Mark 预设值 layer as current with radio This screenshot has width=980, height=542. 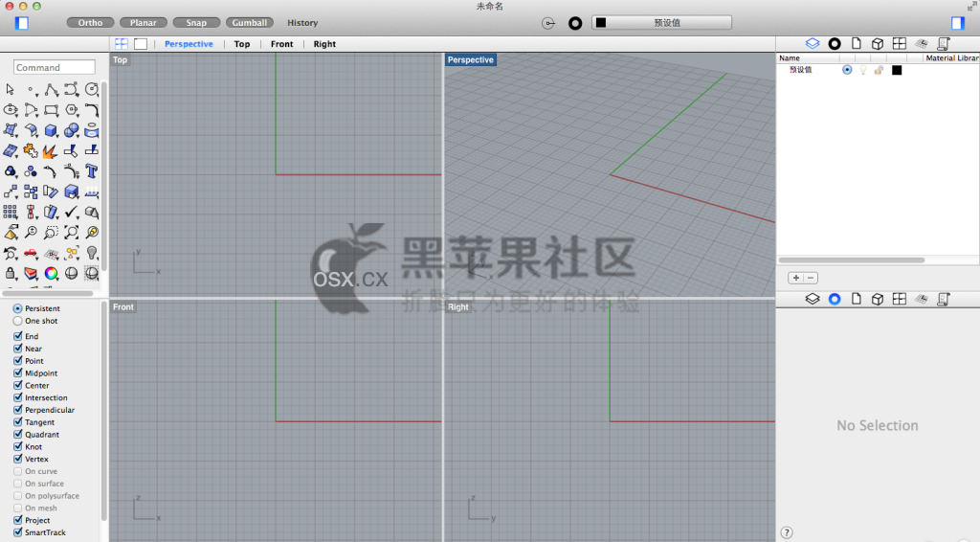click(x=847, y=70)
